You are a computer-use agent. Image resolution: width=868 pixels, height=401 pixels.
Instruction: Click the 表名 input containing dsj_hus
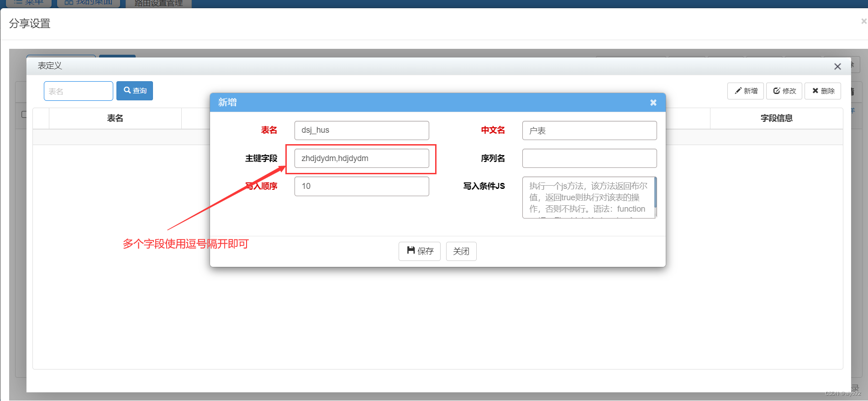[362, 130]
